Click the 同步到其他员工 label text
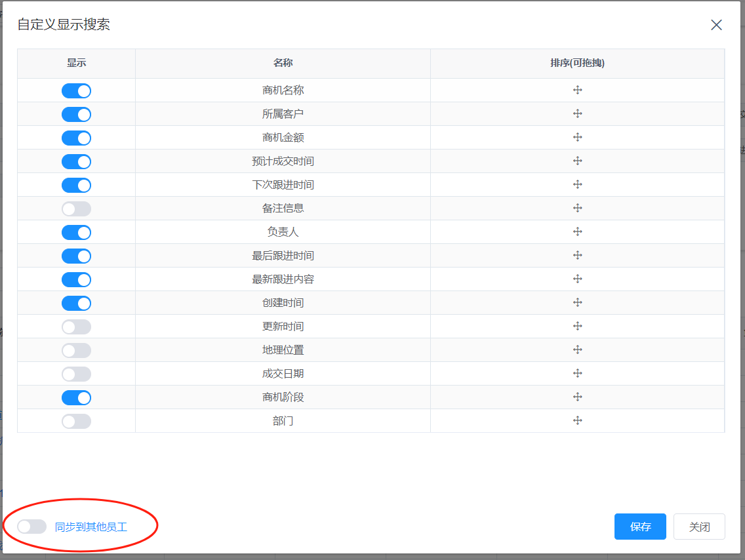This screenshot has width=745, height=560. pos(91,527)
